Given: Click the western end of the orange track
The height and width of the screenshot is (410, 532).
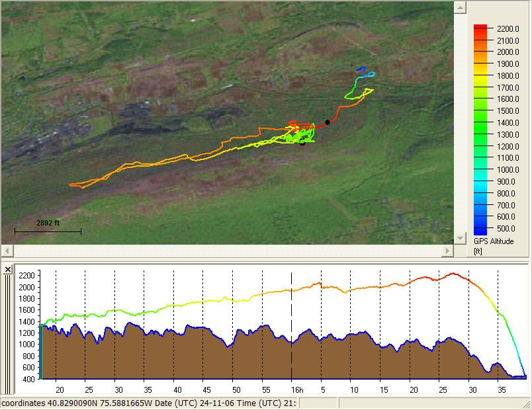Looking at the screenshot, I should (71, 185).
